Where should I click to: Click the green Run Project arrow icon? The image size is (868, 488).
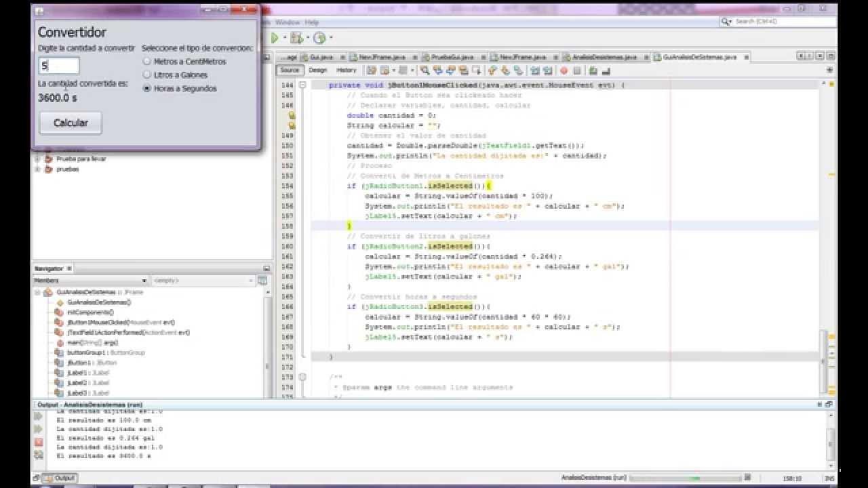click(275, 38)
